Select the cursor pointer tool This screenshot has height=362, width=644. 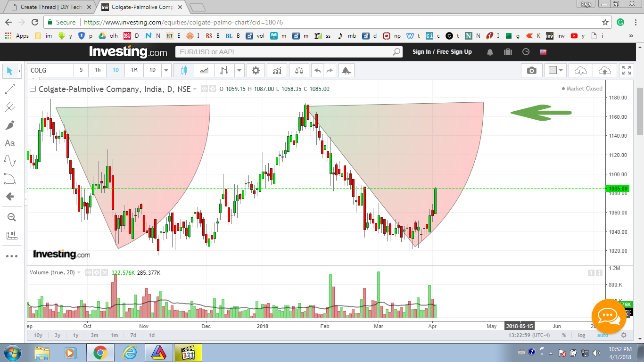pyautogui.click(x=9, y=71)
